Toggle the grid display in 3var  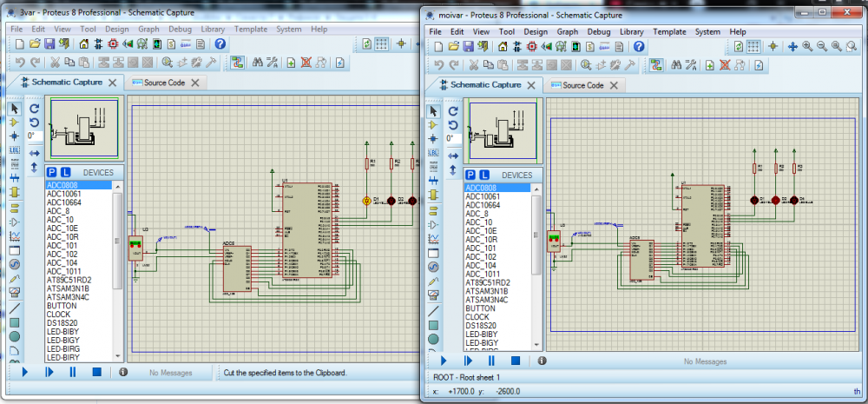(382, 43)
